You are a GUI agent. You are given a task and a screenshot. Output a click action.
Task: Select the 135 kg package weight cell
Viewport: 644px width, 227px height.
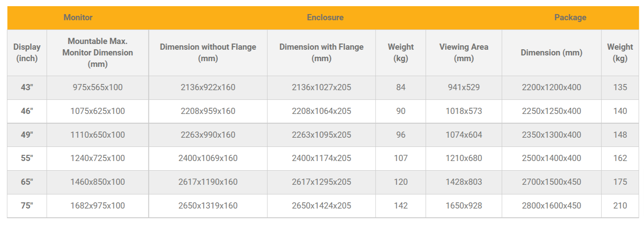[620, 87]
